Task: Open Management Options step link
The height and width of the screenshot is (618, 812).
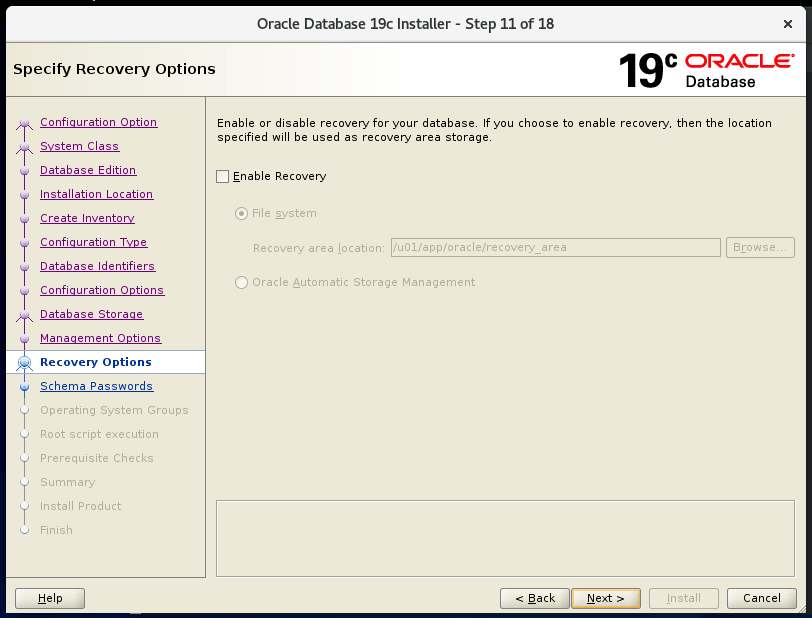Action: 100,338
